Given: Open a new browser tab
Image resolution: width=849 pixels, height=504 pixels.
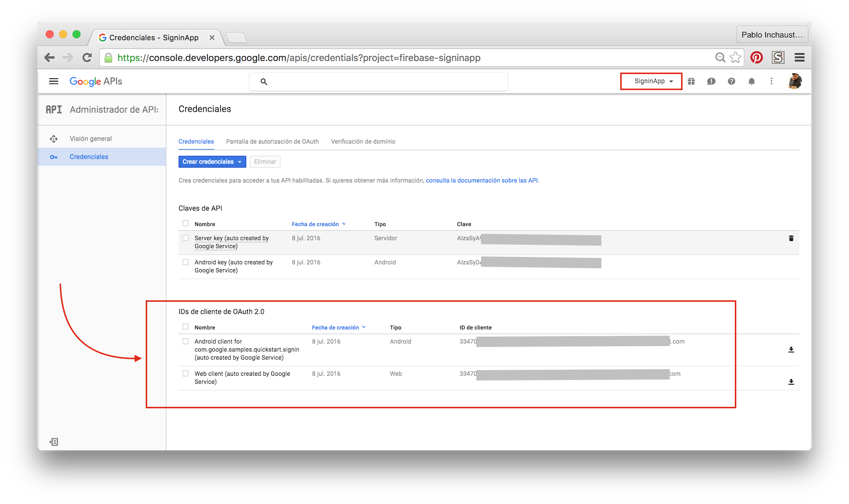Looking at the screenshot, I should coord(236,37).
